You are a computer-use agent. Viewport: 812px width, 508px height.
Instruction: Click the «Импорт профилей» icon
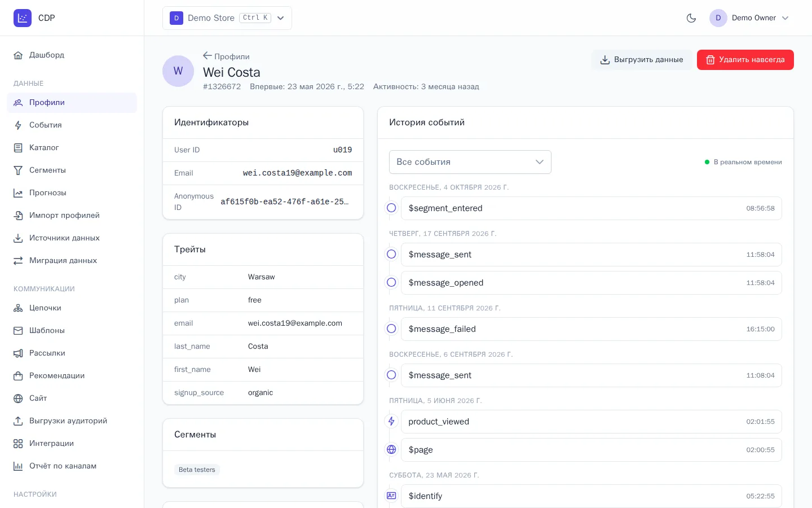pyautogui.click(x=18, y=216)
